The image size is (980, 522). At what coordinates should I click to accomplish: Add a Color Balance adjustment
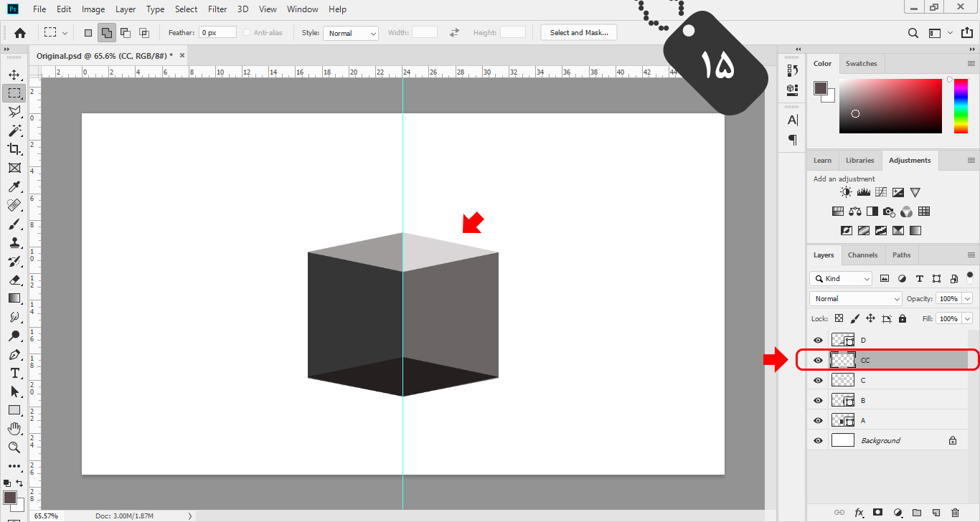click(x=855, y=212)
